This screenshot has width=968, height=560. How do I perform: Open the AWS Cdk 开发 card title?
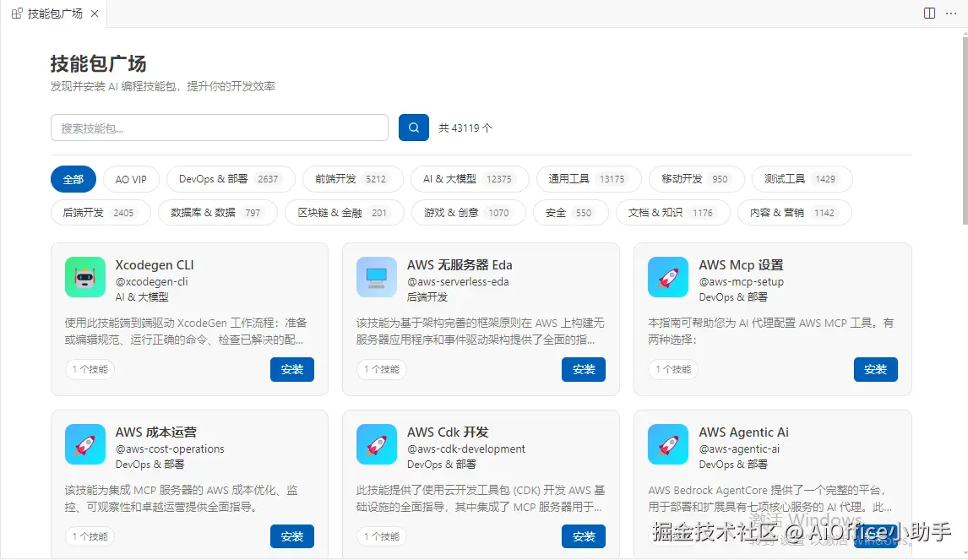(x=448, y=432)
